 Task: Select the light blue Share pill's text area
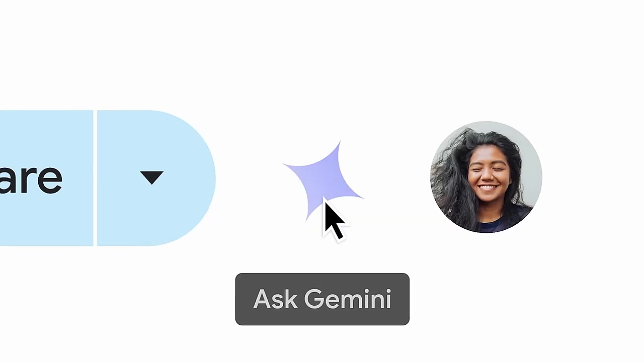point(46,178)
